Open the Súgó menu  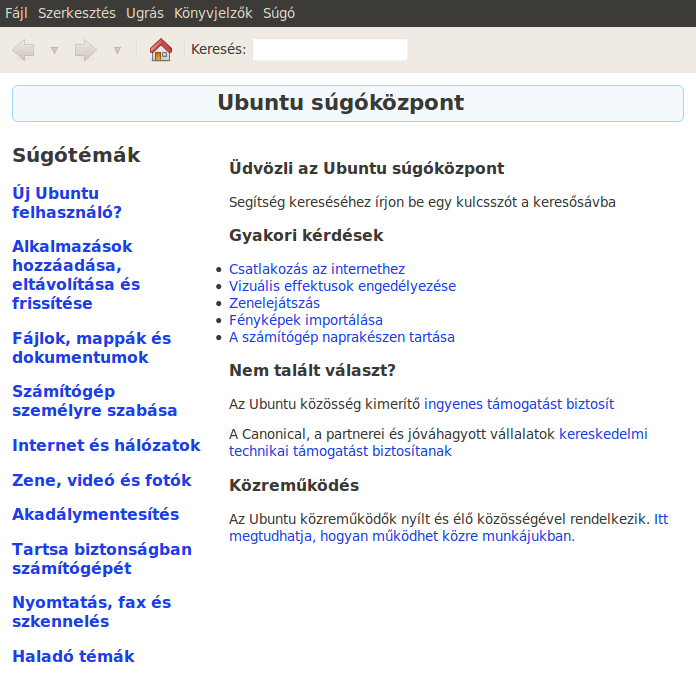(279, 13)
